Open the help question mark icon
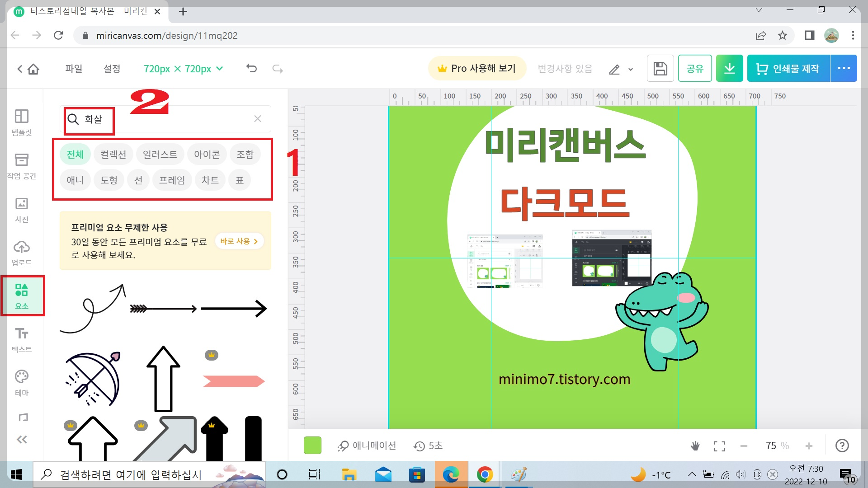The height and width of the screenshot is (488, 868). click(x=842, y=446)
